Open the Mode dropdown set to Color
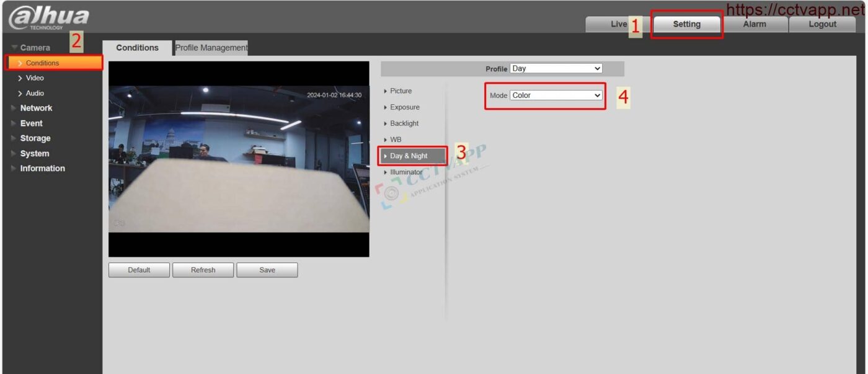Screen dimensions: 868x374 pos(556,94)
